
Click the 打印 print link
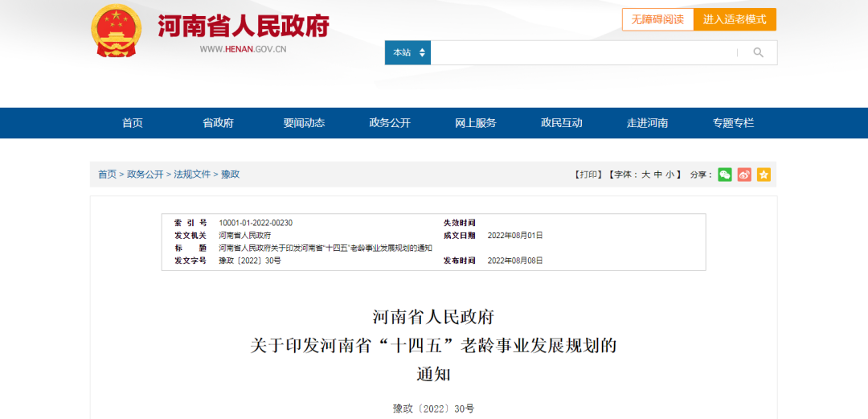point(588,175)
